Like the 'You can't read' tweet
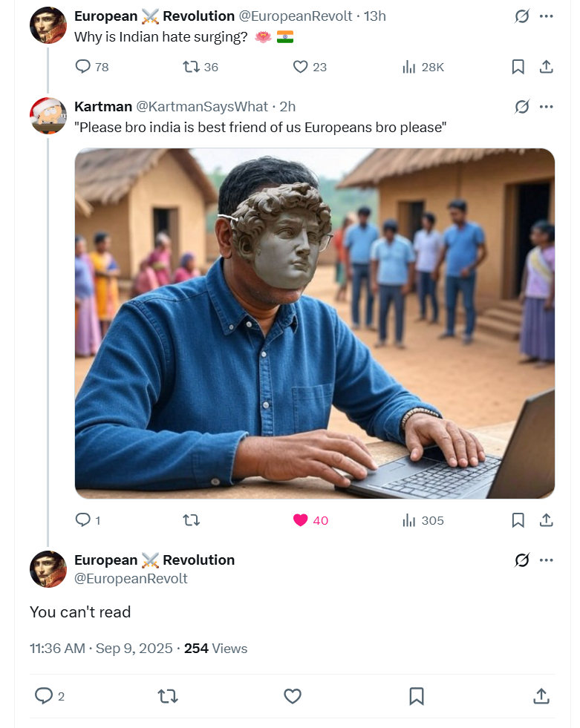The image size is (580, 728). [x=293, y=696]
